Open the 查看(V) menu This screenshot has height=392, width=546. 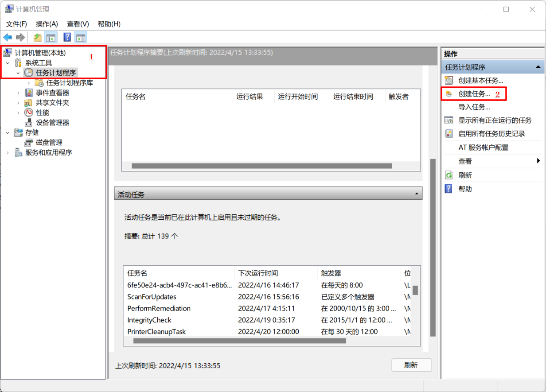78,24
